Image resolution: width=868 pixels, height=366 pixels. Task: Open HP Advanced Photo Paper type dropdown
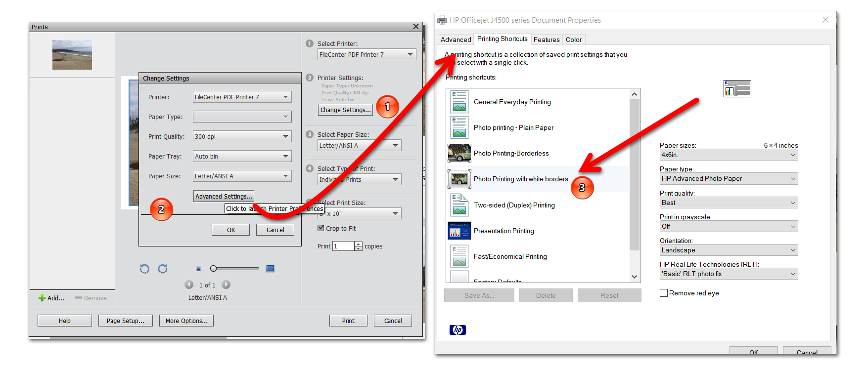(x=729, y=178)
